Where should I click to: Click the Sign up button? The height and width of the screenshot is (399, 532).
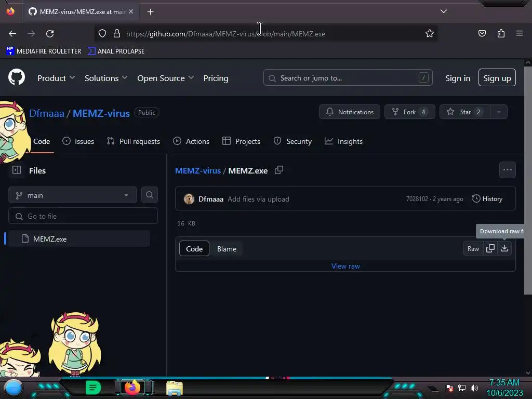497,78
